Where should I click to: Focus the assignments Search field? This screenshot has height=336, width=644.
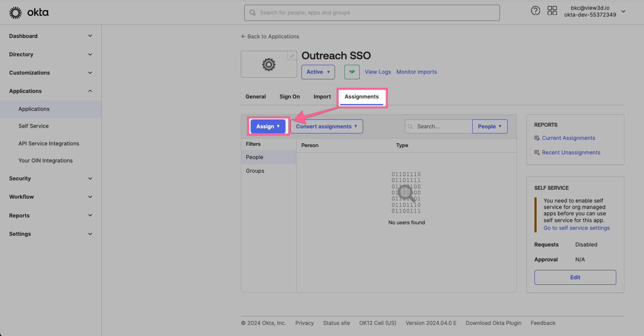pyautogui.click(x=439, y=127)
